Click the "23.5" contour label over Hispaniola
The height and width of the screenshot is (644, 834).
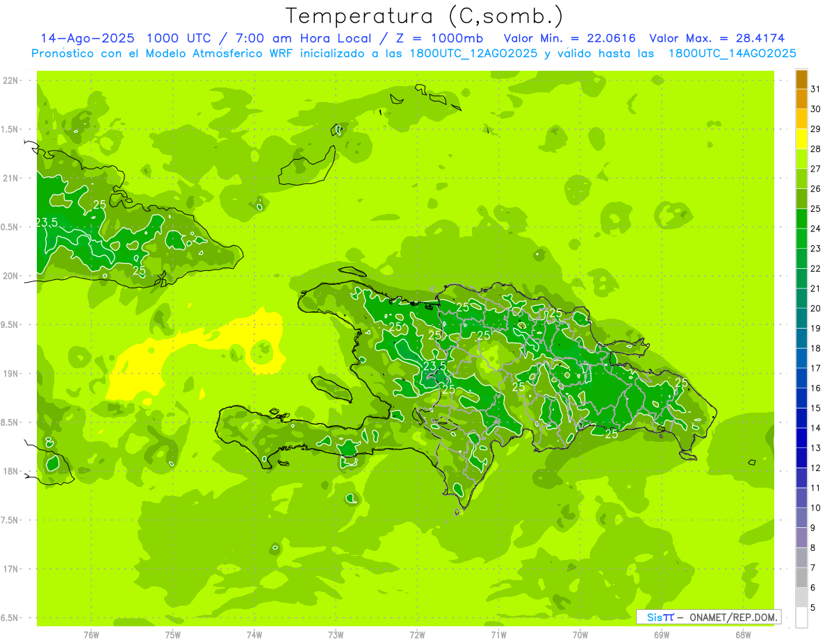coord(434,366)
